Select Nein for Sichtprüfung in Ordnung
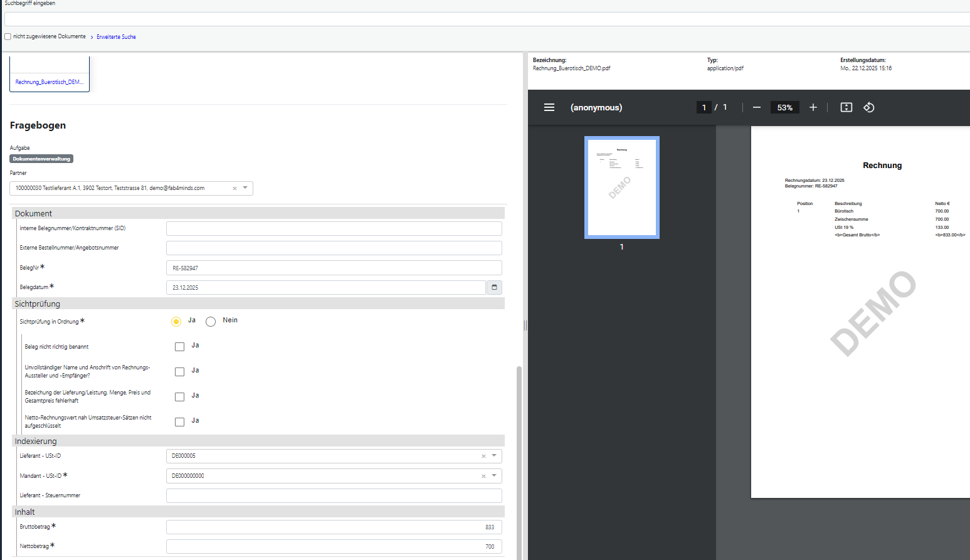This screenshot has height=560, width=970. 211,322
